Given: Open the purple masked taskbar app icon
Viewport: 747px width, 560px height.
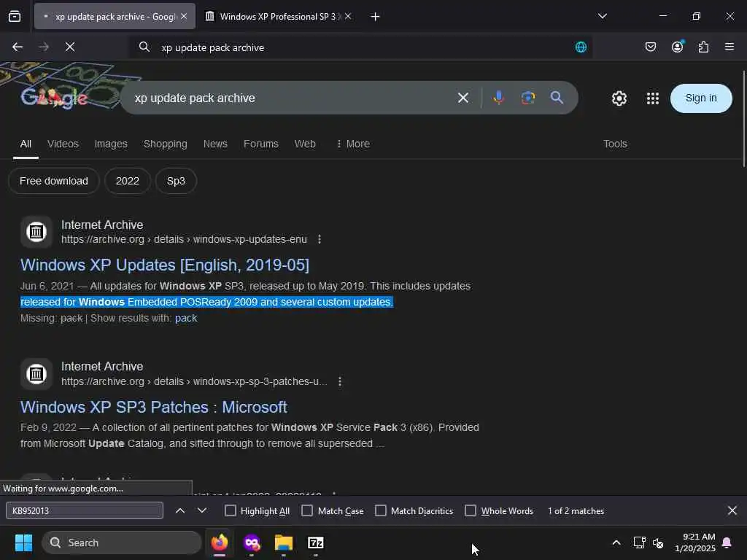Looking at the screenshot, I should pyautogui.click(x=252, y=542).
